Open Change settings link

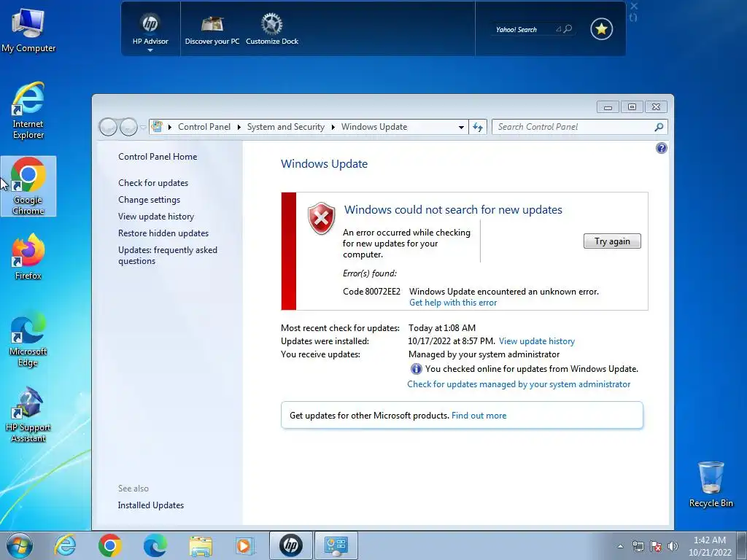(x=149, y=200)
